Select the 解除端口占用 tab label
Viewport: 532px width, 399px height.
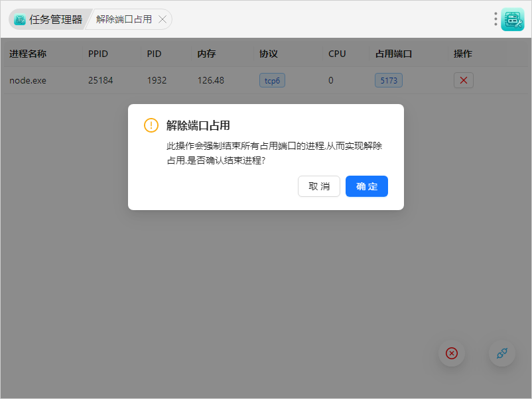[124, 19]
